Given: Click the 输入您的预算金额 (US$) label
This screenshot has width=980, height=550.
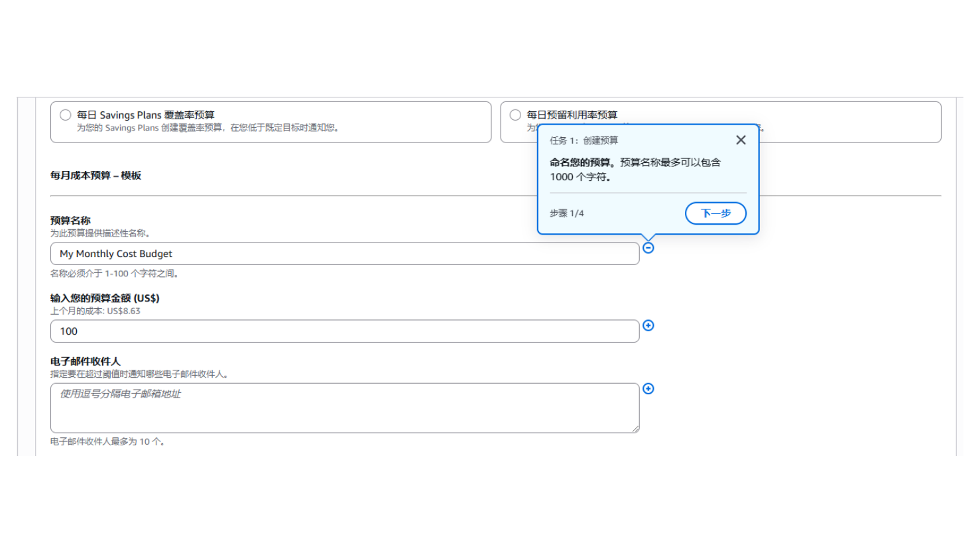Looking at the screenshot, I should coord(105,298).
